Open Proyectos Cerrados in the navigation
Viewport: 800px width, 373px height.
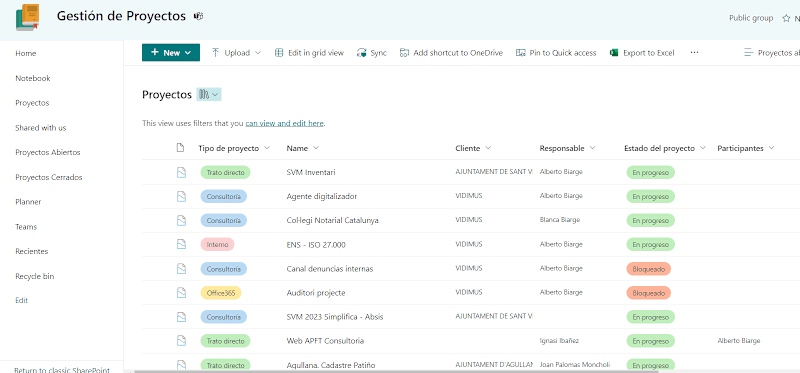coord(49,177)
